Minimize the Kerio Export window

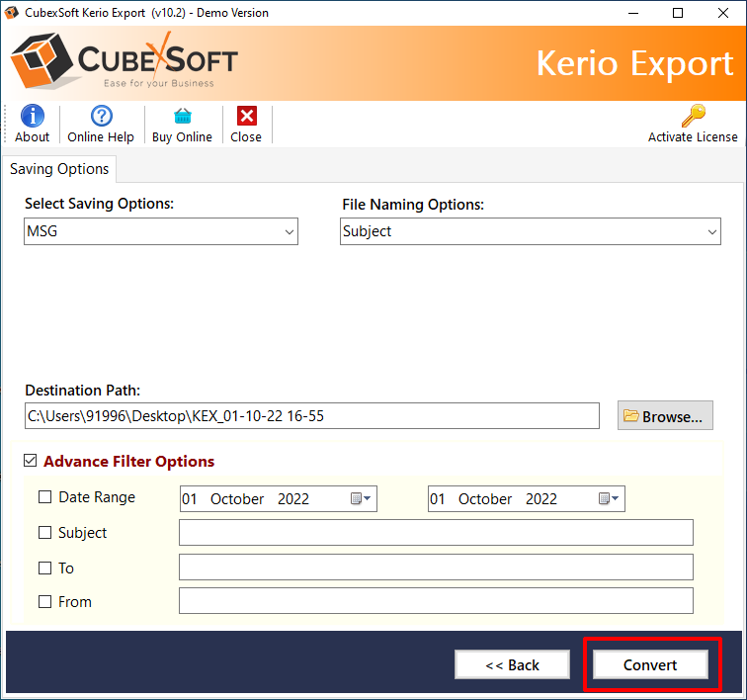pos(633,13)
